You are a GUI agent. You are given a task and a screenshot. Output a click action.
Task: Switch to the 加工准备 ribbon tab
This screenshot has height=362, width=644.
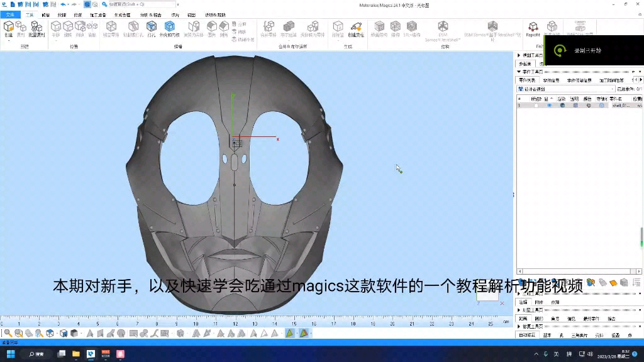pyautogui.click(x=98, y=14)
